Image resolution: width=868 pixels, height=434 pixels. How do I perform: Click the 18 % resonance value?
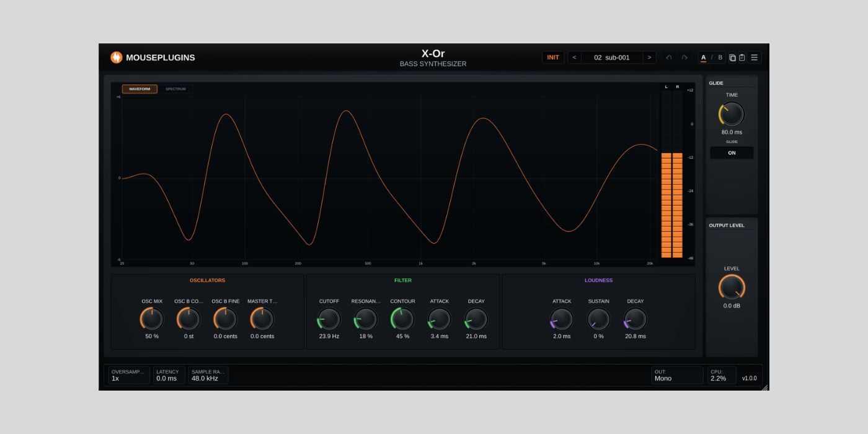coord(366,337)
